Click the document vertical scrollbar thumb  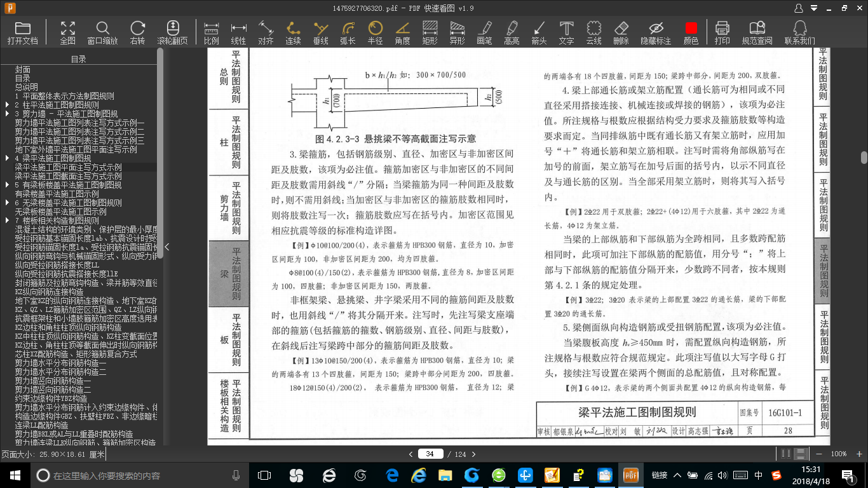point(864,158)
